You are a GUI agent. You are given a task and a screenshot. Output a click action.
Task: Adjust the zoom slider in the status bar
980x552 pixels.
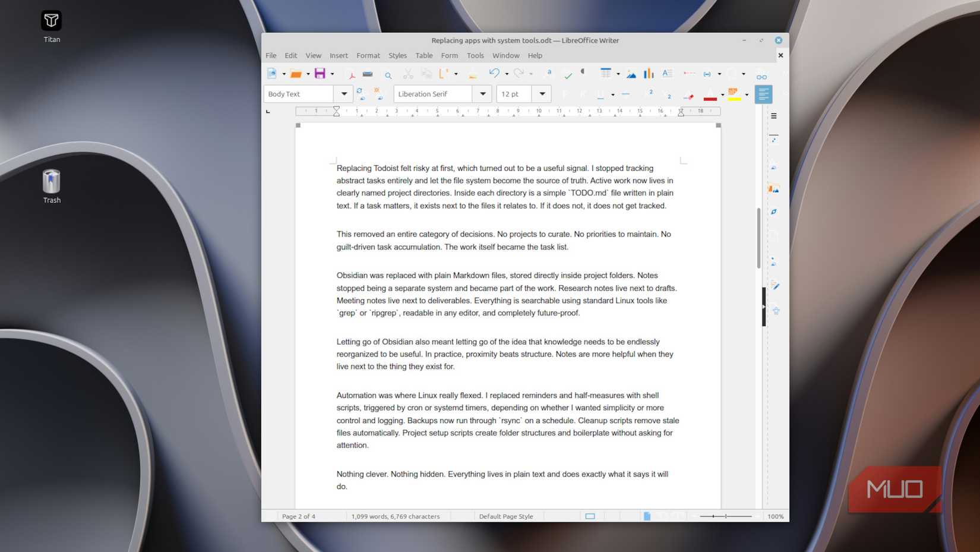725,516
